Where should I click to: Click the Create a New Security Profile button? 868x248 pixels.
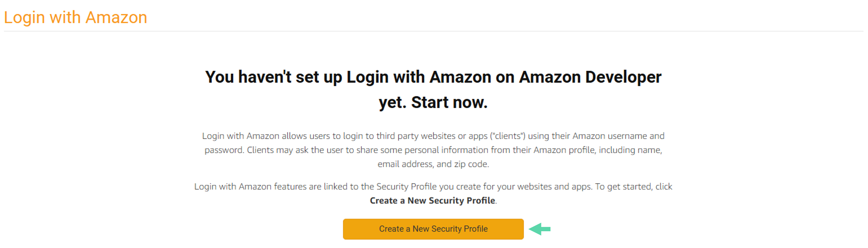click(433, 229)
